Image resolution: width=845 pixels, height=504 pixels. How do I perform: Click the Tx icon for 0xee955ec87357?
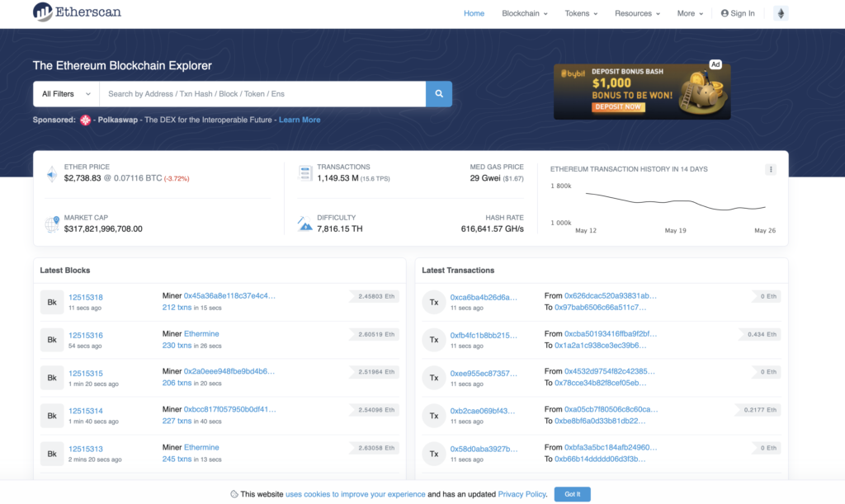pyautogui.click(x=434, y=378)
